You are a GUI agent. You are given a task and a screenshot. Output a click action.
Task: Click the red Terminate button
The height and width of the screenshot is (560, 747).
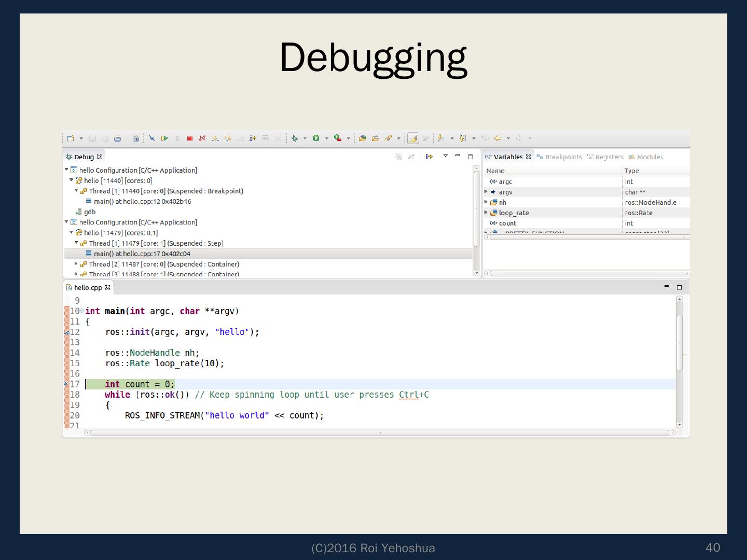[x=190, y=138]
